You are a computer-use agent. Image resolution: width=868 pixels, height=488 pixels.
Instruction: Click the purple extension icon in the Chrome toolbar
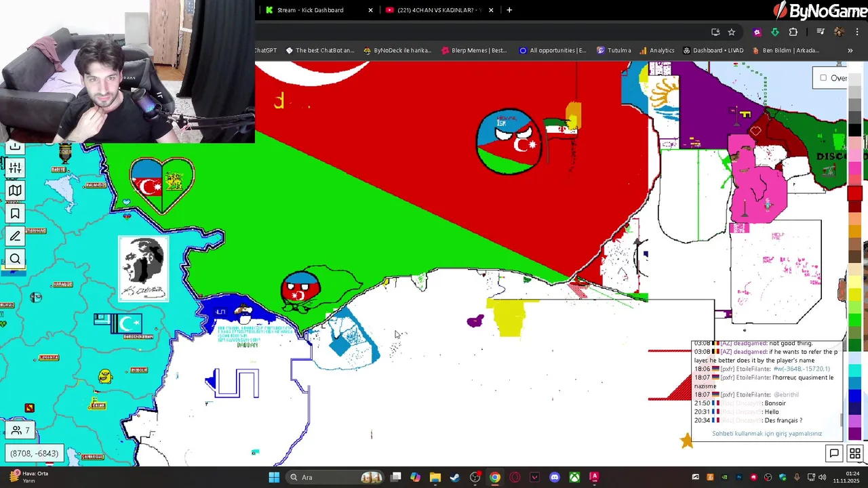coord(757,32)
